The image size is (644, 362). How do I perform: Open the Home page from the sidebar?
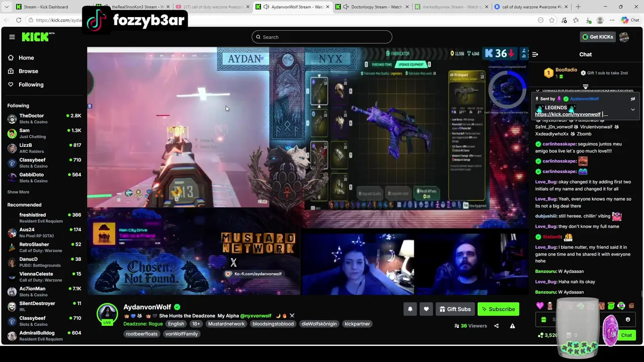(26, 58)
